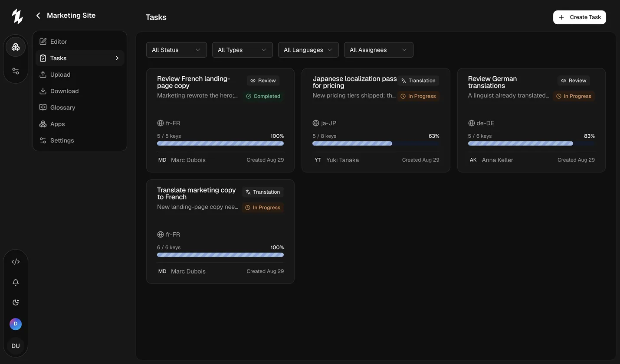620x364 pixels.
Task: Open Download in the sidebar menu
Action: coord(80,91)
